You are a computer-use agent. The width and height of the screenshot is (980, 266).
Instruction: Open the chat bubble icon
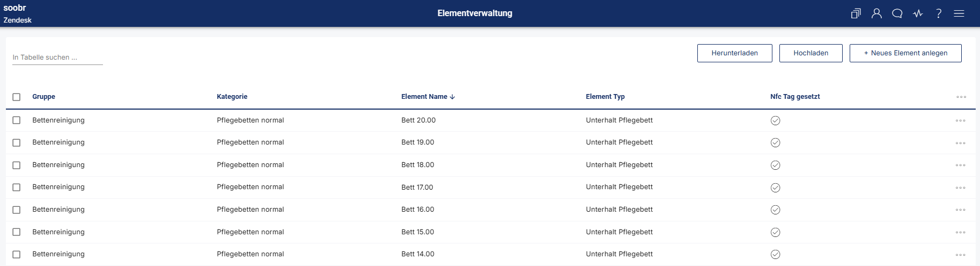pos(897,13)
